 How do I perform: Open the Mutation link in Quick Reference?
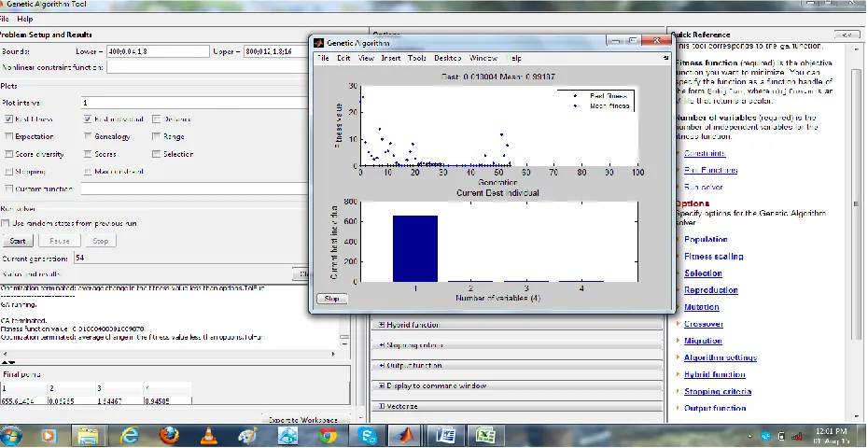[x=701, y=307]
